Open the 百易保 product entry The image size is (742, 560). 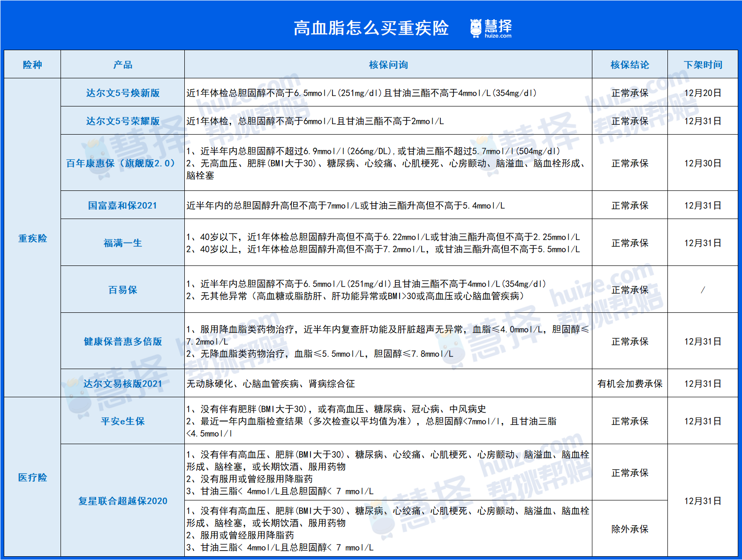[x=122, y=290]
